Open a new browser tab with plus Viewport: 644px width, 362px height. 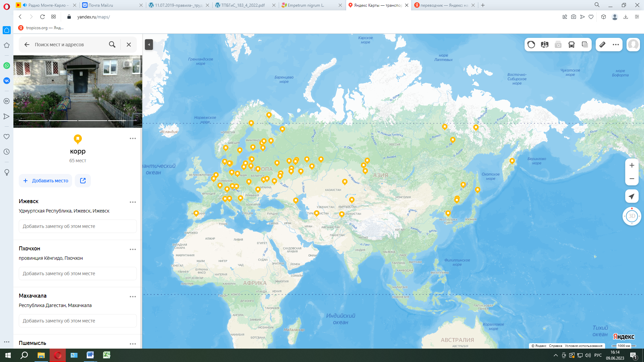click(x=483, y=5)
